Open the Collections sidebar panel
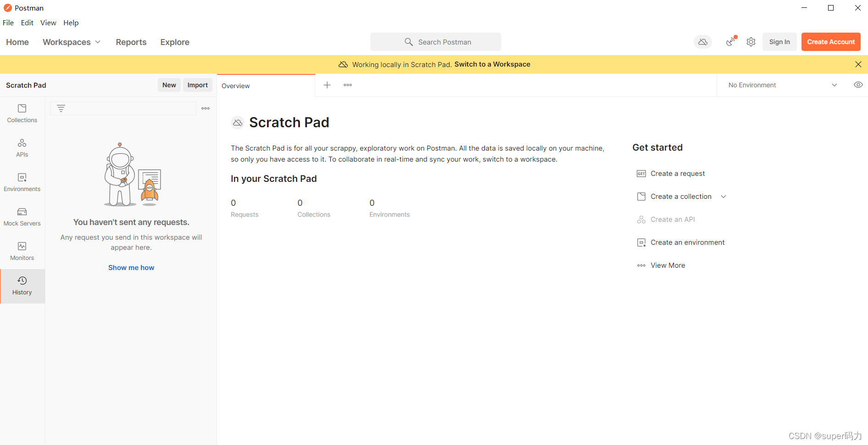The width and height of the screenshot is (868, 445). point(22,113)
